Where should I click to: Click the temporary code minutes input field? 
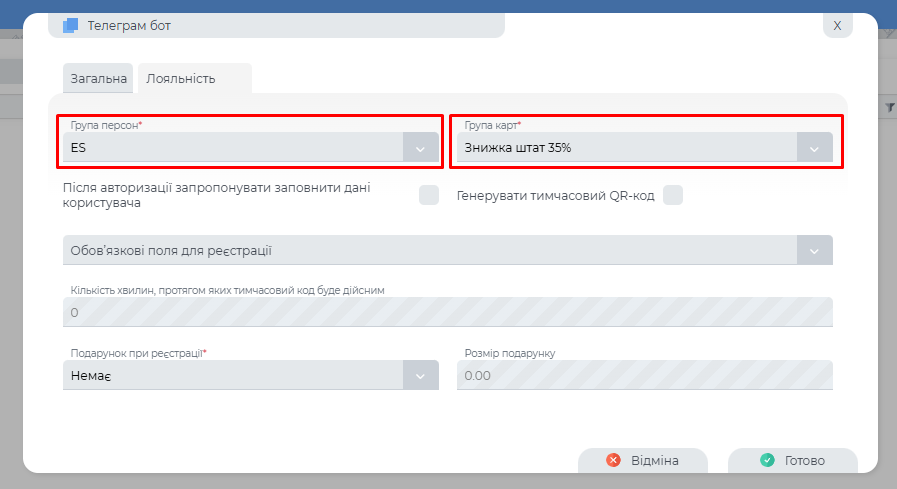click(447, 313)
